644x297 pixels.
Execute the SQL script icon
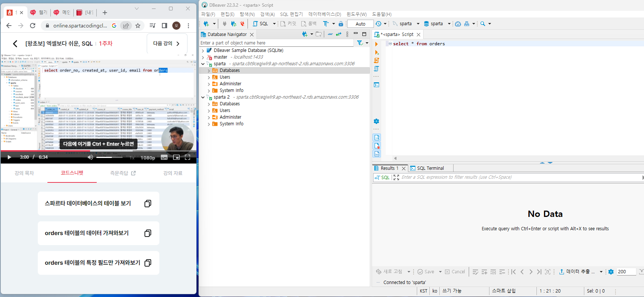point(376,60)
